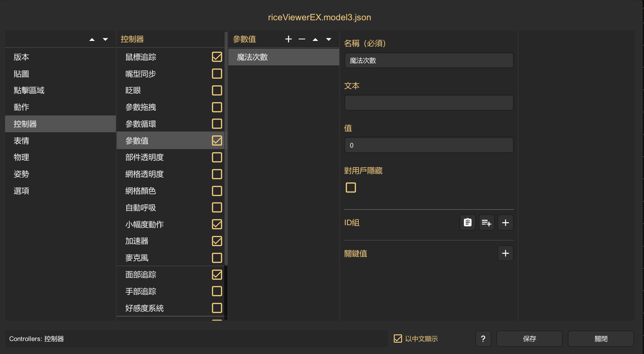This screenshot has width=644, height=354.
Task: Click the controller list vertical scrollbar
Action: click(x=226, y=153)
